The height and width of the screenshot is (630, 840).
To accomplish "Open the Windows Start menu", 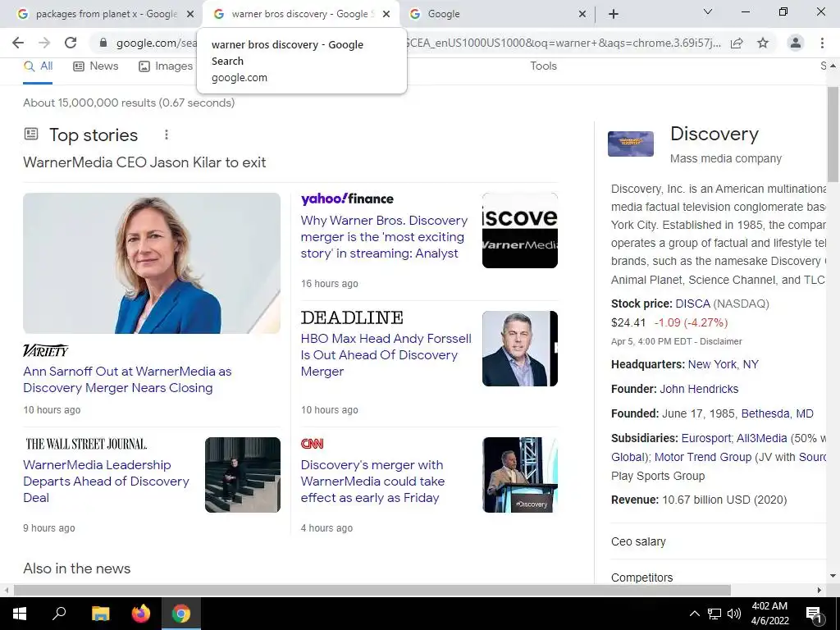I will point(20,614).
